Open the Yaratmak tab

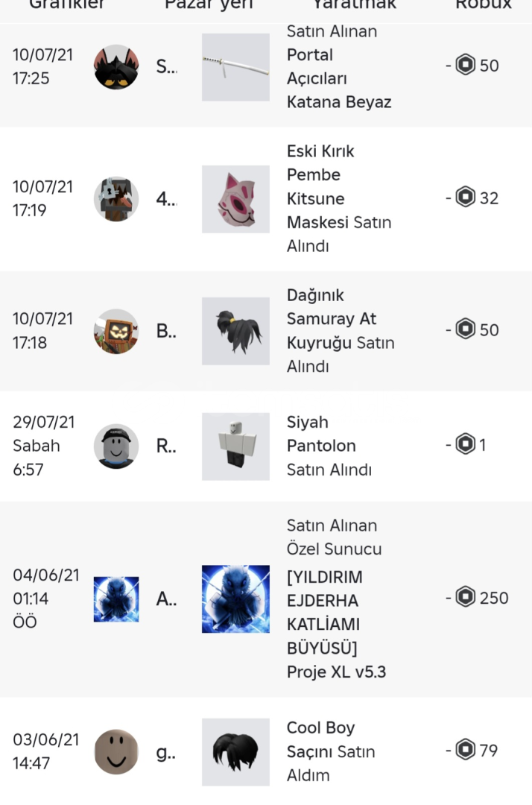click(354, 6)
